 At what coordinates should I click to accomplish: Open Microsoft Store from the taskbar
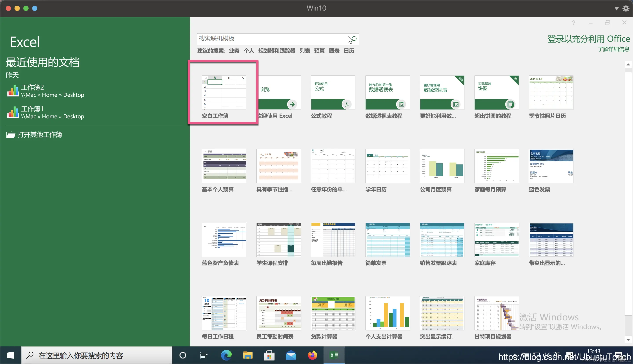269,355
